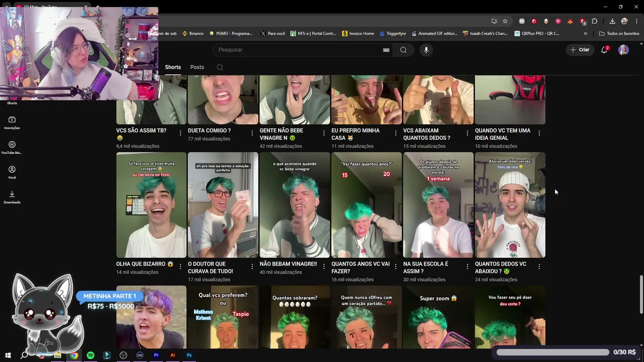Play QUANTOS DEDOS VC ABAIXOU ? thumbnail

[510, 205]
